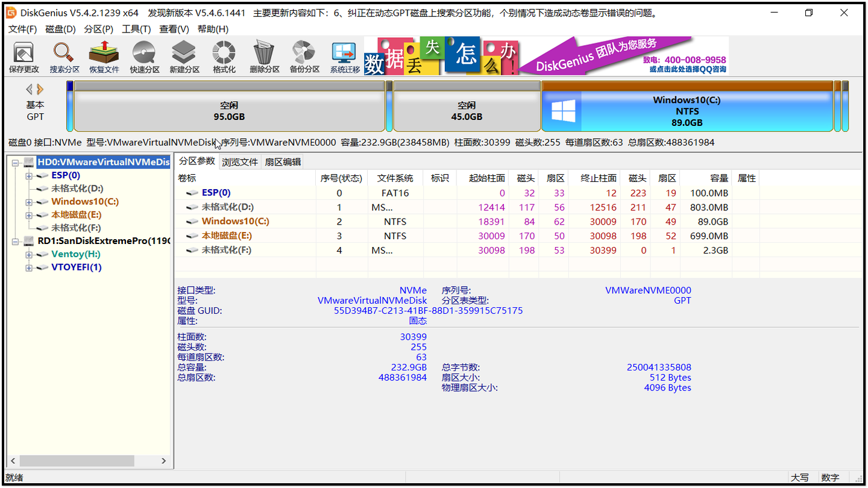Switch to the 分区参数 tab
The width and height of the screenshot is (868, 488).
[x=197, y=161]
